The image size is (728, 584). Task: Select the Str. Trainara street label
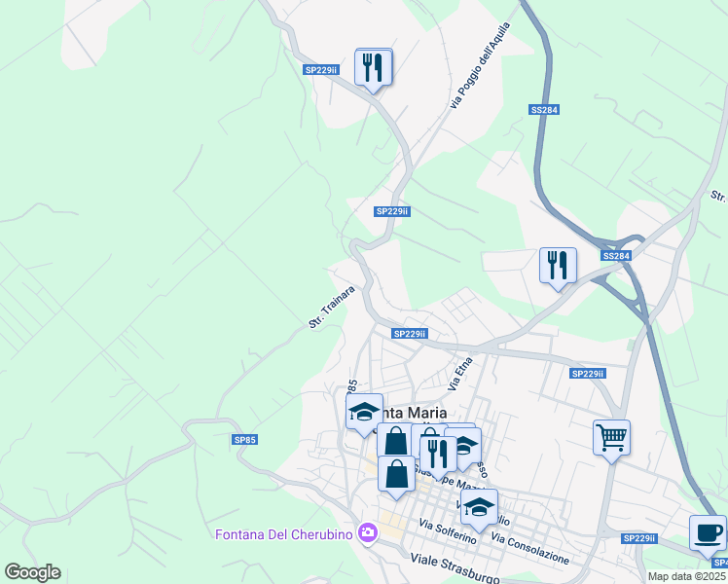click(x=332, y=307)
